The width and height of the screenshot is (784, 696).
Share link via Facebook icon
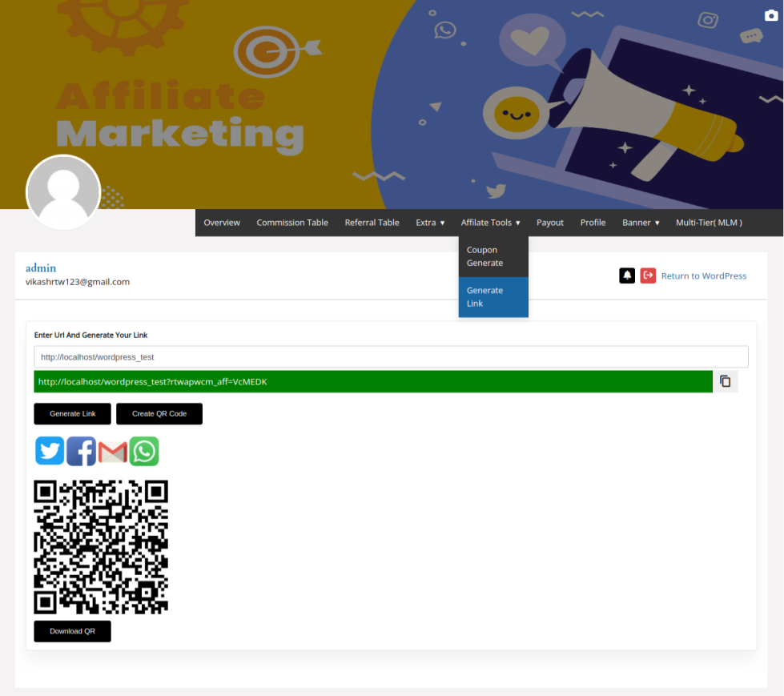81,451
